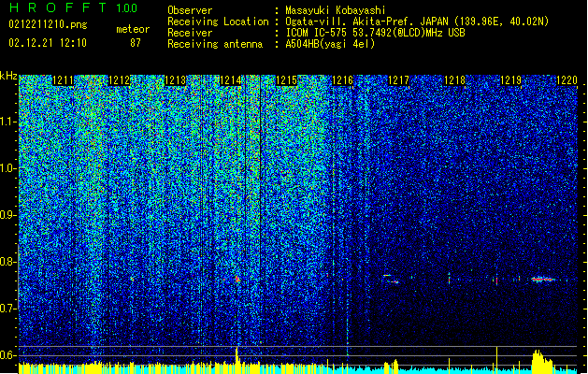Click the Receiver value ICOM IC-575
588x374 pixels.
coord(317,33)
